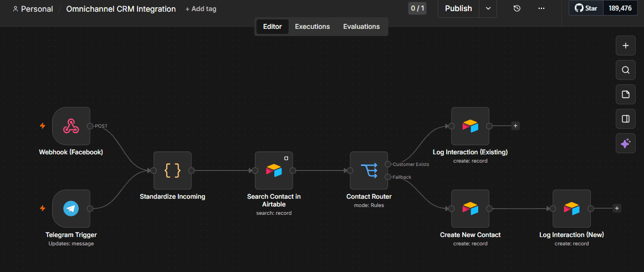Click the Log Interaction (Existing) label
This screenshot has width=644, height=272.
(x=471, y=152)
